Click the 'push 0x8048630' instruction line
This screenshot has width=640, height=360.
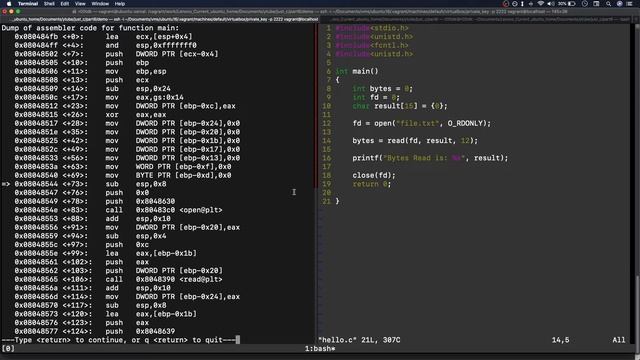tap(95, 201)
